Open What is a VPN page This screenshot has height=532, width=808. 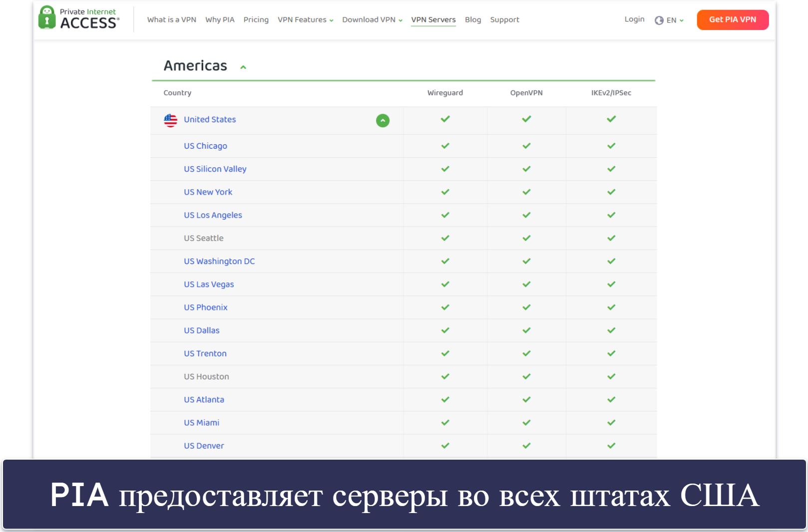[171, 19]
